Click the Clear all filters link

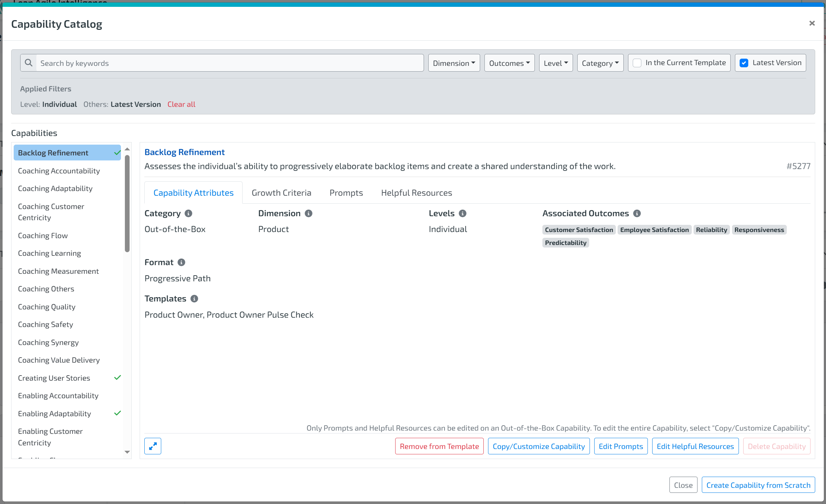[181, 104]
